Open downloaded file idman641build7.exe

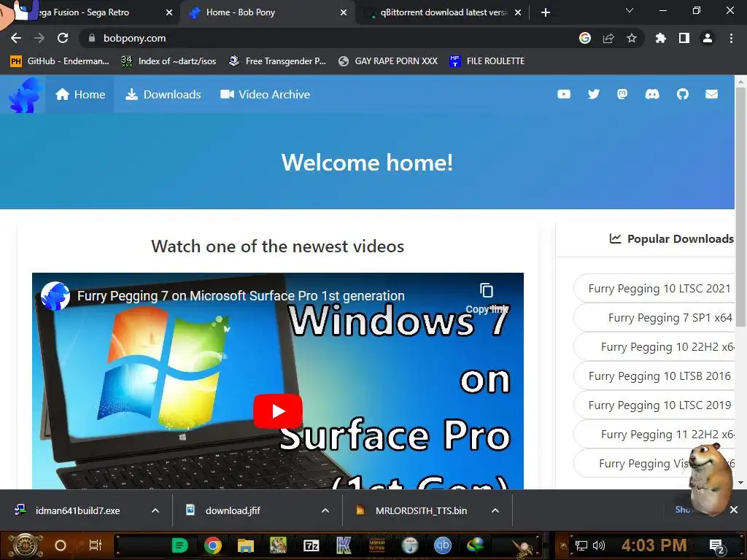tap(77, 510)
